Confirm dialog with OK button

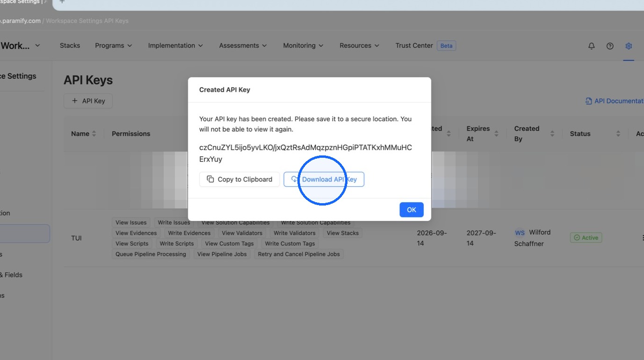(x=412, y=210)
